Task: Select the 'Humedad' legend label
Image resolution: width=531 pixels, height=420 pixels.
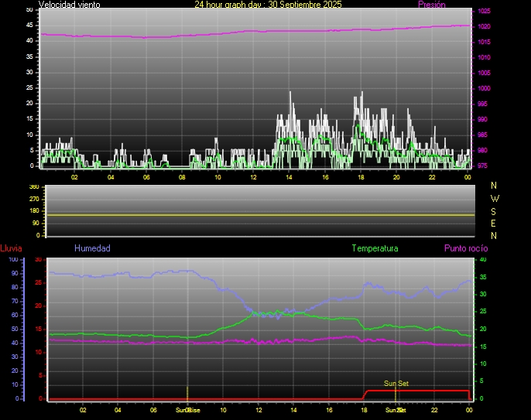Action: click(92, 248)
